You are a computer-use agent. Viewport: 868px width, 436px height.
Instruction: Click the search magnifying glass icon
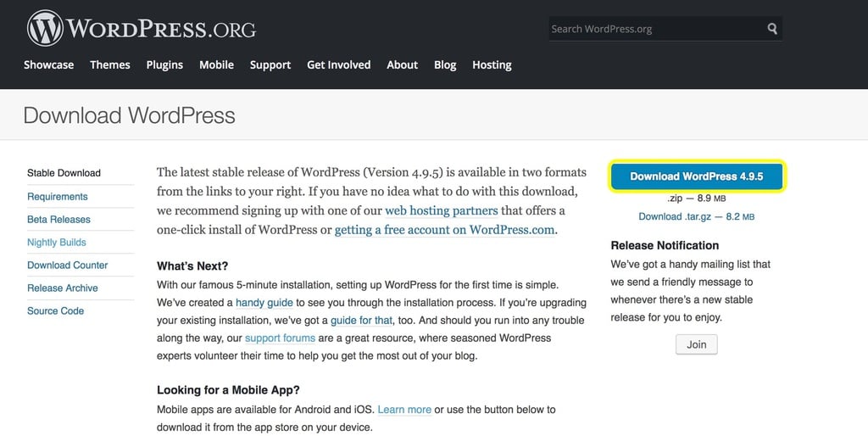tap(772, 29)
